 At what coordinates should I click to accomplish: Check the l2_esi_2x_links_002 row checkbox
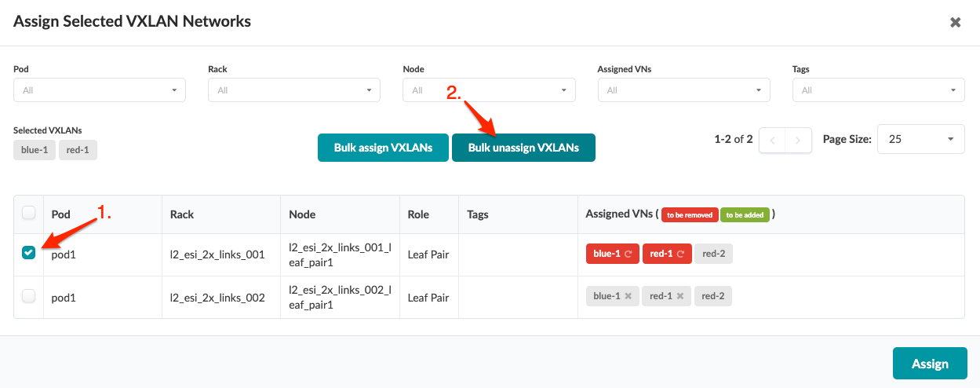29,296
